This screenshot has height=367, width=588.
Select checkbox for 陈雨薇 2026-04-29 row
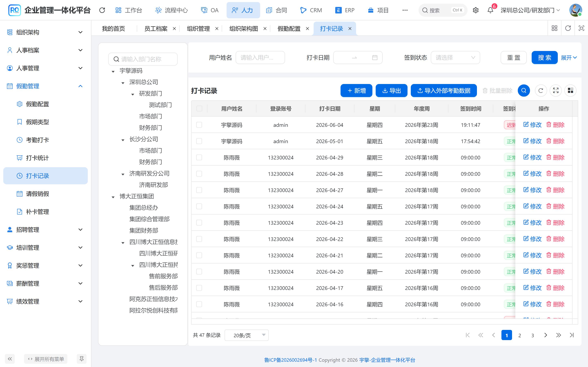[199, 157]
